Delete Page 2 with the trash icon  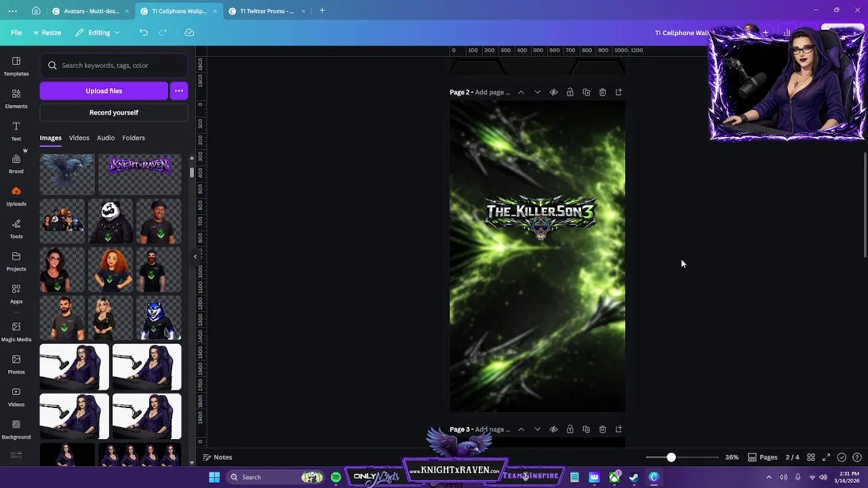(x=602, y=92)
